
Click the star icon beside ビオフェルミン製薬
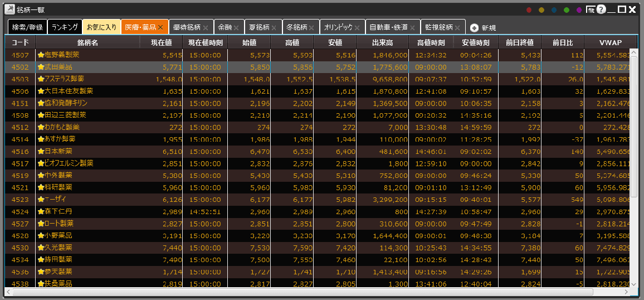click(41, 163)
